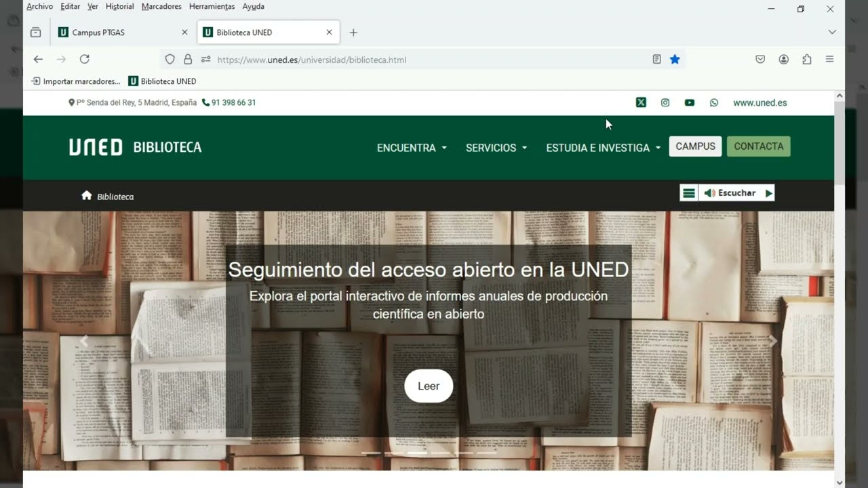Expand the ENCUENTRA dropdown menu
The width and height of the screenshot is (868, 488).
click(412, 148)
